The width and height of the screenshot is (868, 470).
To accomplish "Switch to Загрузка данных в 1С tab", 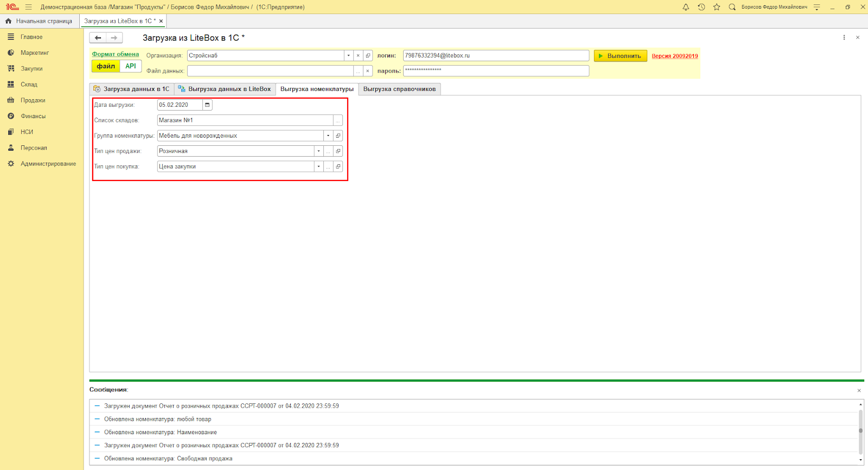I will 132,89.
